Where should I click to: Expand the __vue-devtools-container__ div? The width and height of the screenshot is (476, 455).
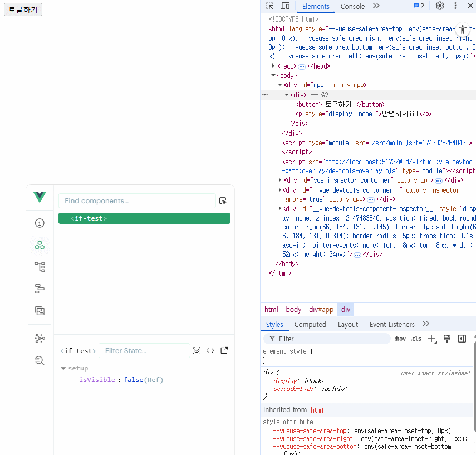point(280,190)
